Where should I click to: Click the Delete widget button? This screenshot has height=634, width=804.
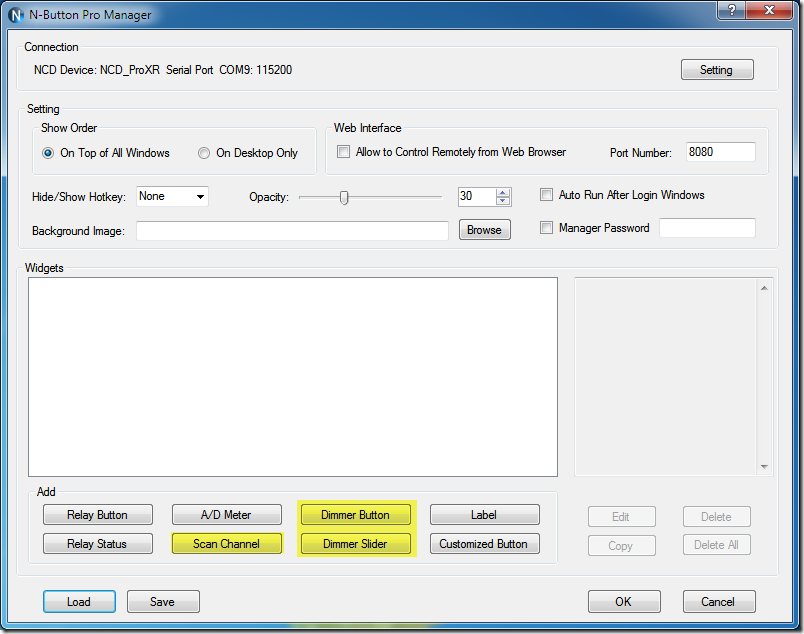click(x=717, y=517)
